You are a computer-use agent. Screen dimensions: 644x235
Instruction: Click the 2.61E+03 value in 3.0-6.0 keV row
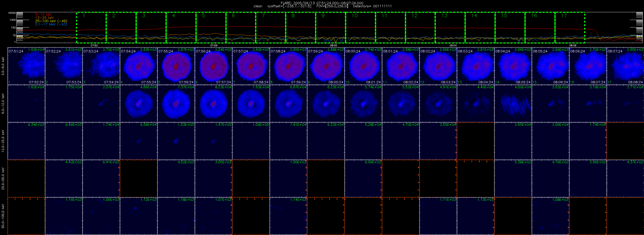(x=73, y=49)
